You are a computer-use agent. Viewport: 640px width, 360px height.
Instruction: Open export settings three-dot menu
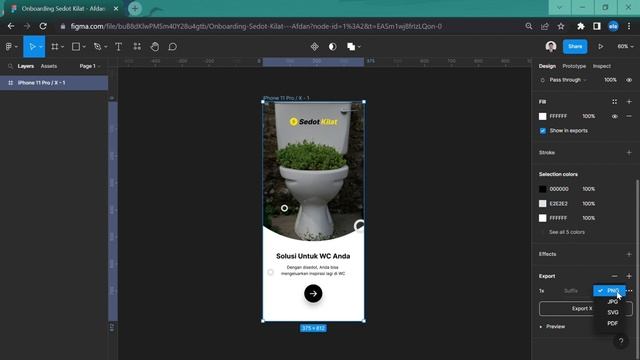[x=630, y=291]
